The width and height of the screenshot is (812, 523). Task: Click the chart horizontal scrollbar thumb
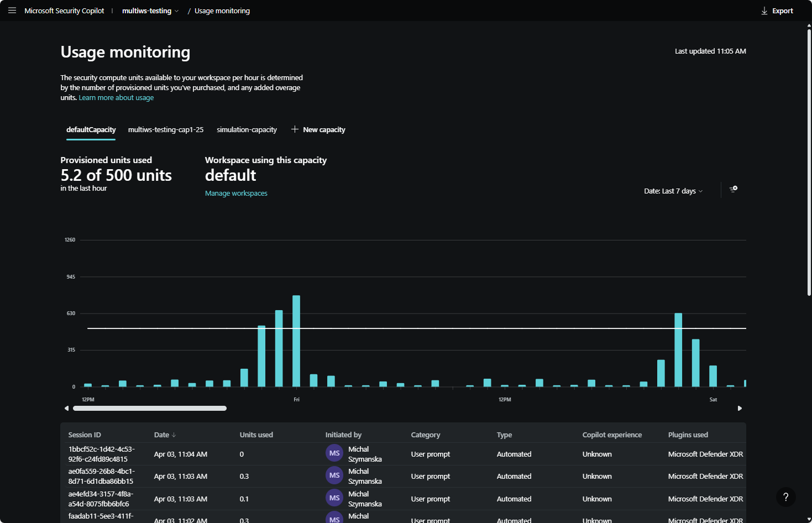[150, 409]
